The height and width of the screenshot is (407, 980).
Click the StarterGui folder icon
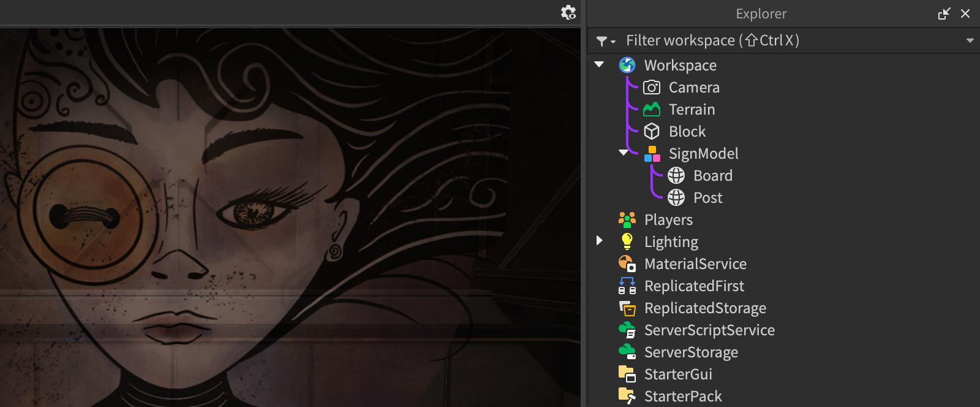pos(627,374)
